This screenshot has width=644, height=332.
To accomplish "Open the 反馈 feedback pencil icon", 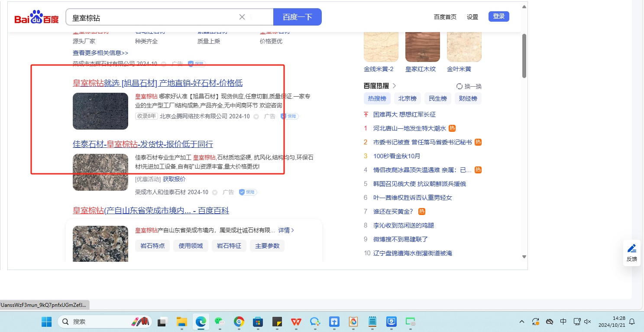I will tap(632, 249).
